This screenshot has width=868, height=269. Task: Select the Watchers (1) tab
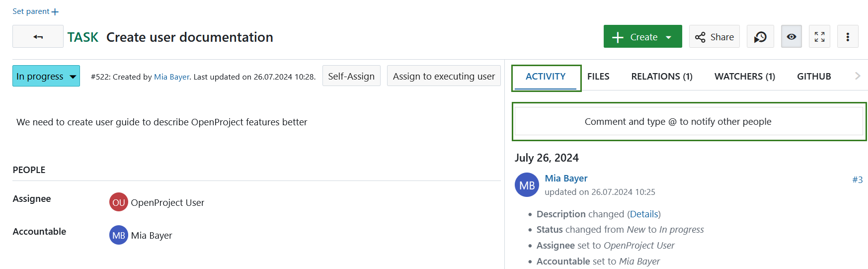(744, 77)
